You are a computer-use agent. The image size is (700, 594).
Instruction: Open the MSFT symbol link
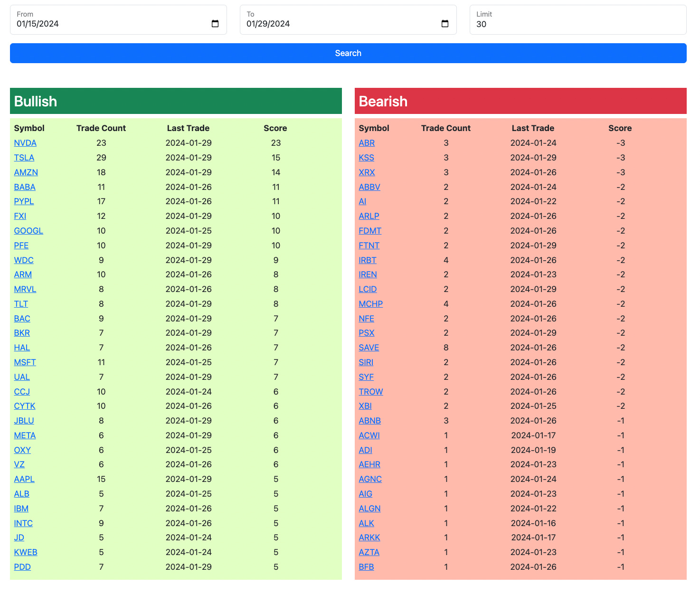pos(25,362)
